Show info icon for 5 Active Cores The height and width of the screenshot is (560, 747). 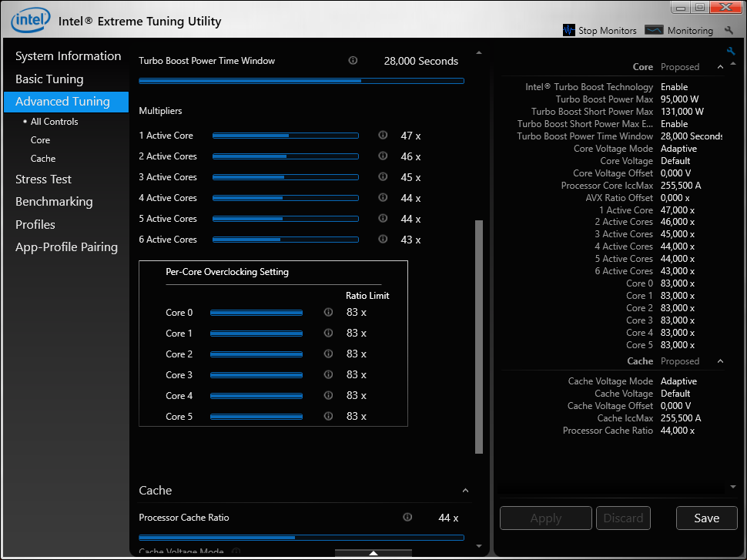point(383,218)
